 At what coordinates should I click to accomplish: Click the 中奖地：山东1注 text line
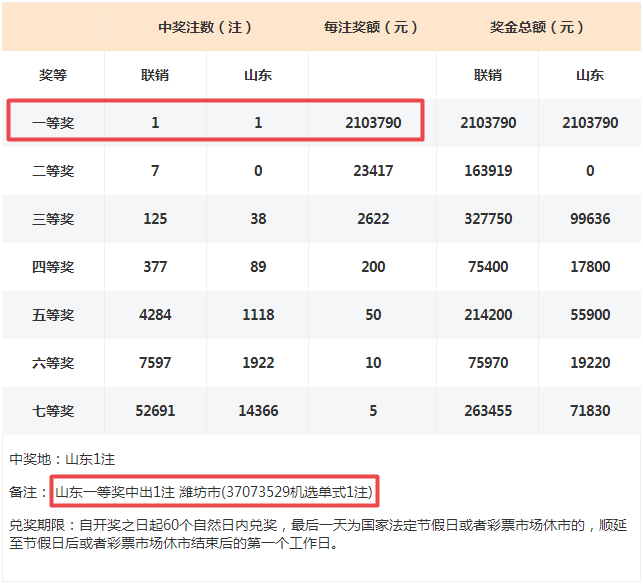(63, 459)
